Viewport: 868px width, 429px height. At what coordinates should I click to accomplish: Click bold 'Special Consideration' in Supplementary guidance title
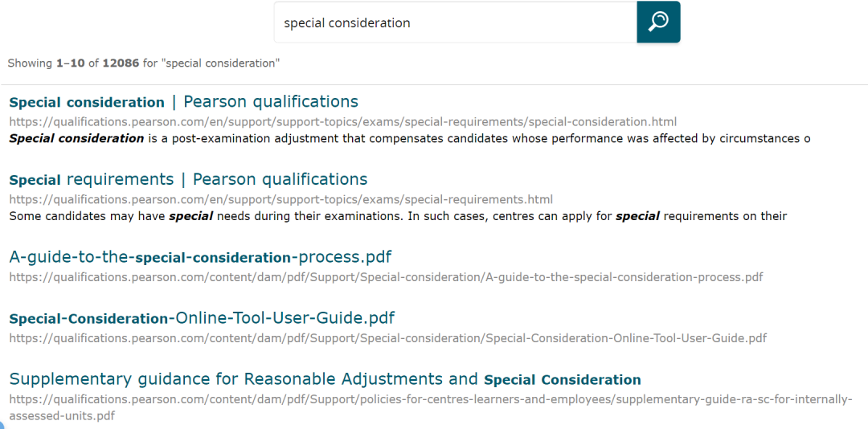click(x=563, y=380)
